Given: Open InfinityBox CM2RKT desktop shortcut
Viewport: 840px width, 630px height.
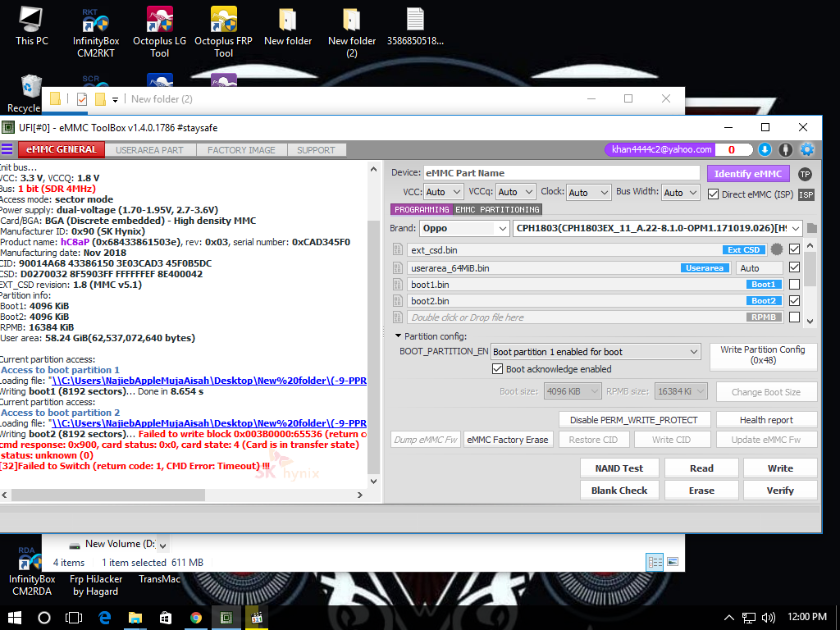Looking at the screenshot, I should 96,32.
